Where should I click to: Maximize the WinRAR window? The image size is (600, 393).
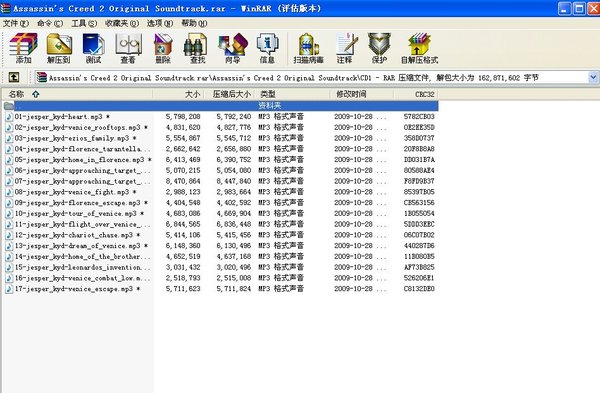coord(580,8)
